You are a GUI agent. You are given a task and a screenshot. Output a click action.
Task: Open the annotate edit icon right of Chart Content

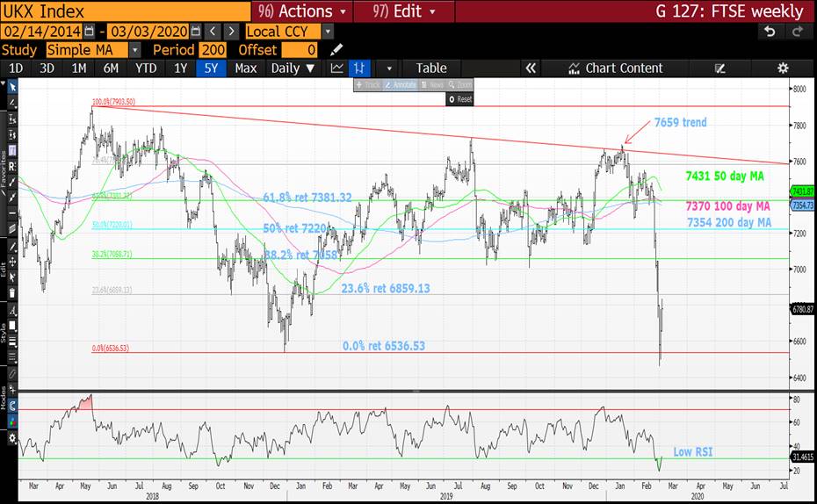(x=720, y=68)
